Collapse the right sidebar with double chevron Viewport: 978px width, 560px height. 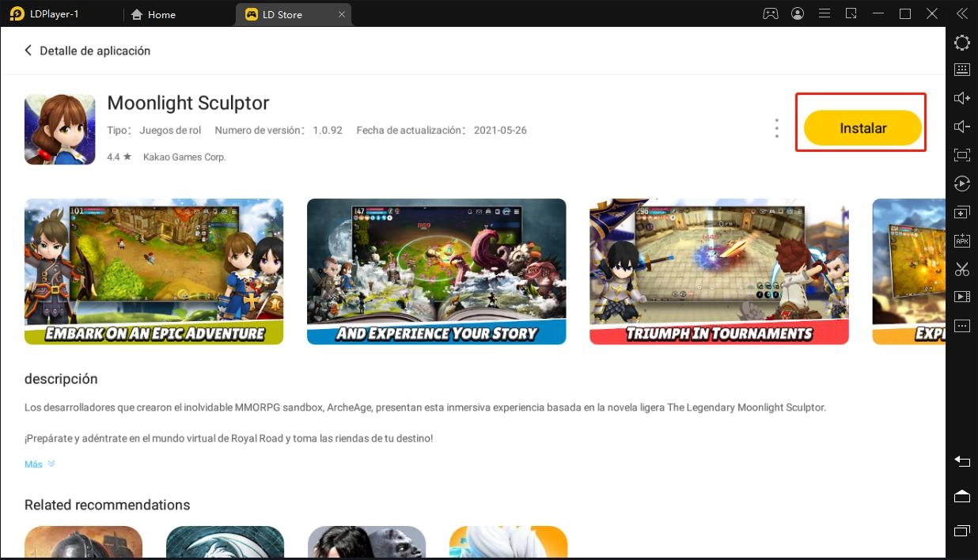(x=962, y=13)
